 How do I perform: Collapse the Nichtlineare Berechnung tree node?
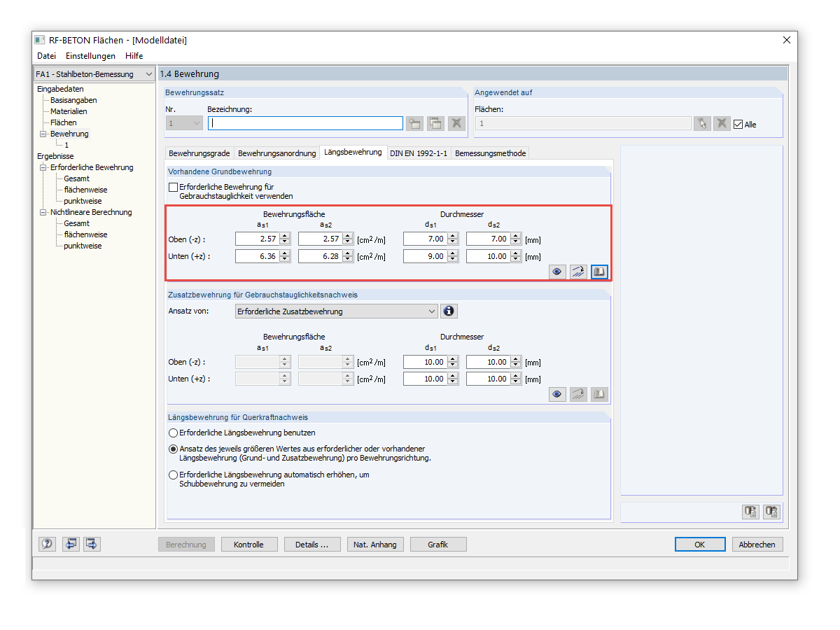point(43,212)
